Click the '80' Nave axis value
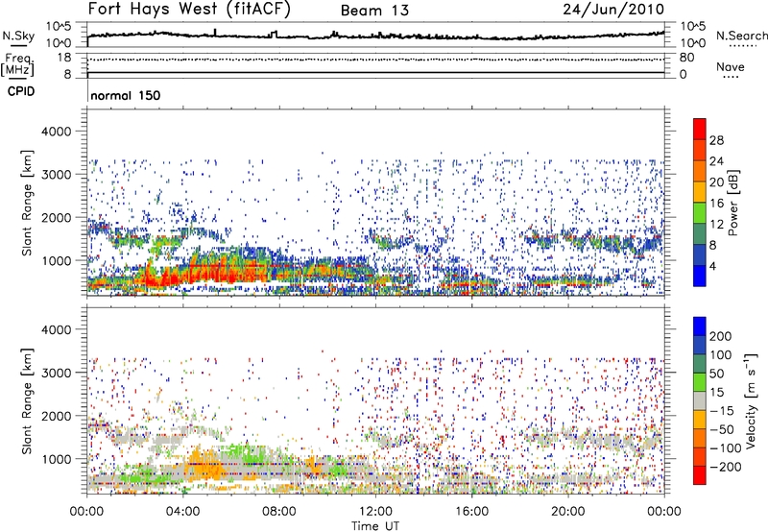Viewport: 768px width, 532px height. click(x=686, y=58)
